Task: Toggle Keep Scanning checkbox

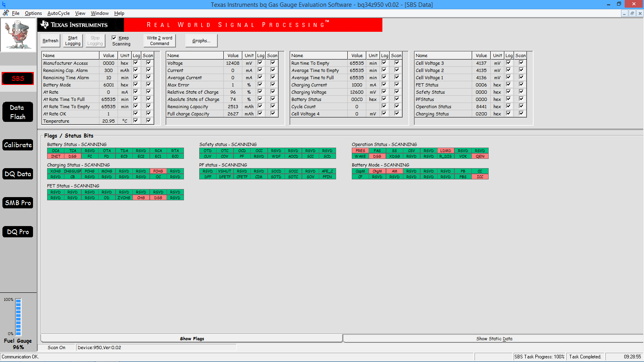Action: (x=114, y=38)
